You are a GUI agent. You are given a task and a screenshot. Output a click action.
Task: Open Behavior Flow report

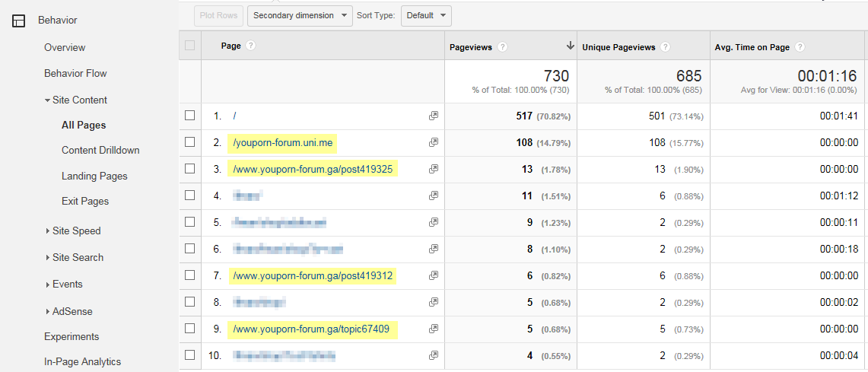click(x=75, y=73)
